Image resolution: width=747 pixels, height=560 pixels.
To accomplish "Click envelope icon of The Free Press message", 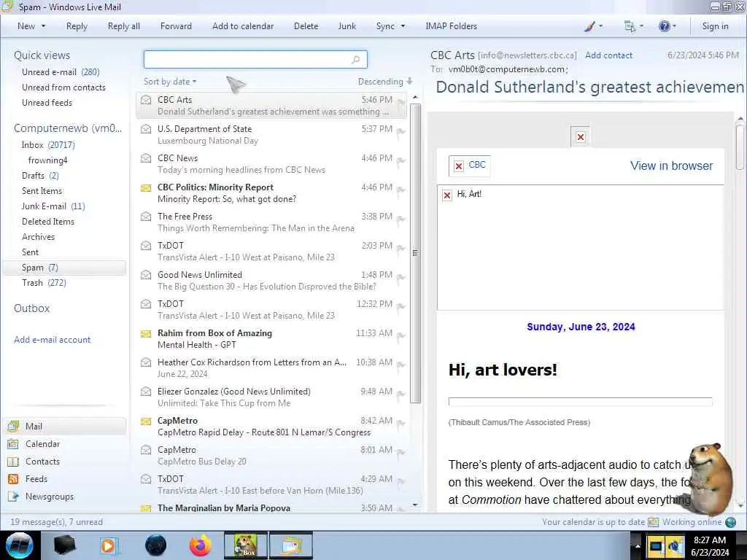I will pyautogui.click(x=146, y=217).
